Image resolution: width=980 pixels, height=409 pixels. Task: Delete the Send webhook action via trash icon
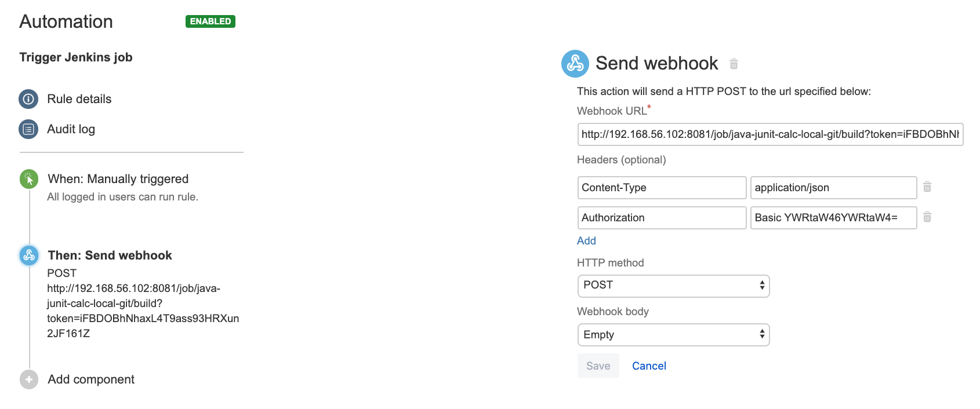tap(734, 64)
